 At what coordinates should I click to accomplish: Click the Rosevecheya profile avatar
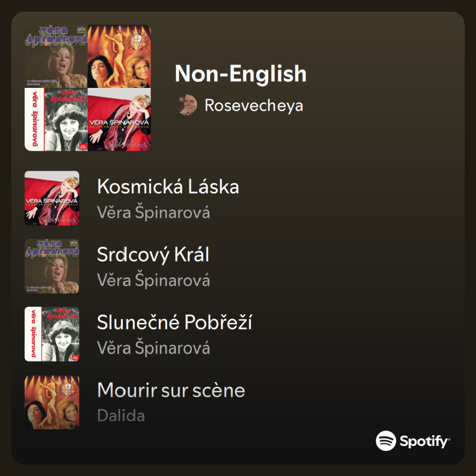[187, 105]
